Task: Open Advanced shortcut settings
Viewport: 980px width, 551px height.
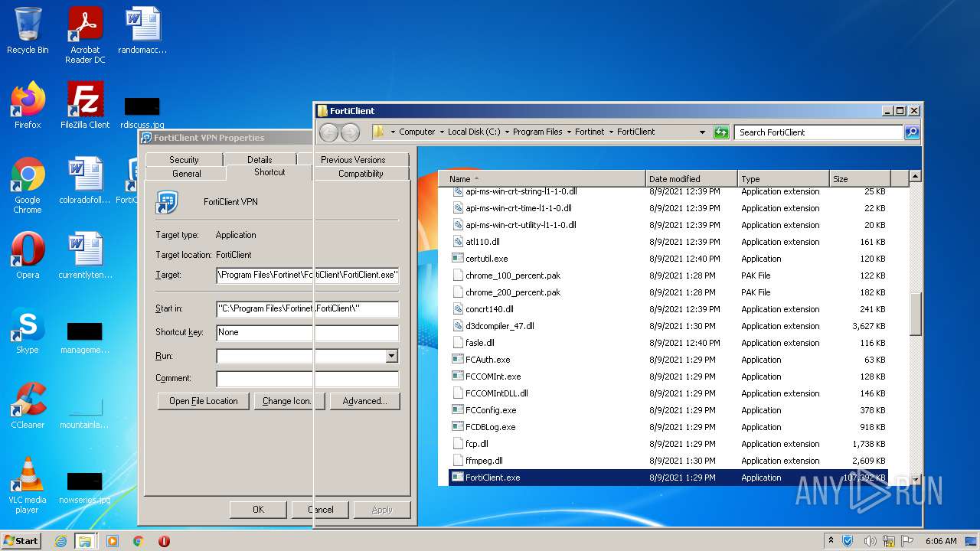Action: tap(365, 401)
